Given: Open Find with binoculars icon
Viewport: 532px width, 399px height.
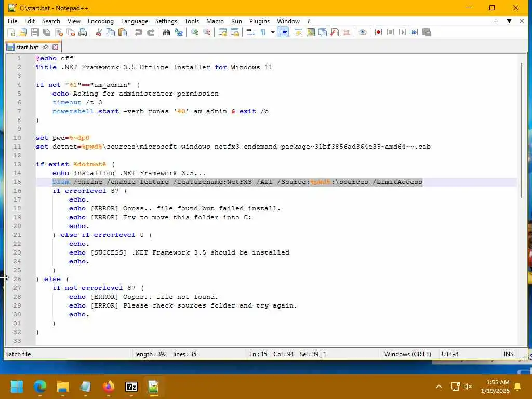Looking at the screenshot, I should coord(166,33).
